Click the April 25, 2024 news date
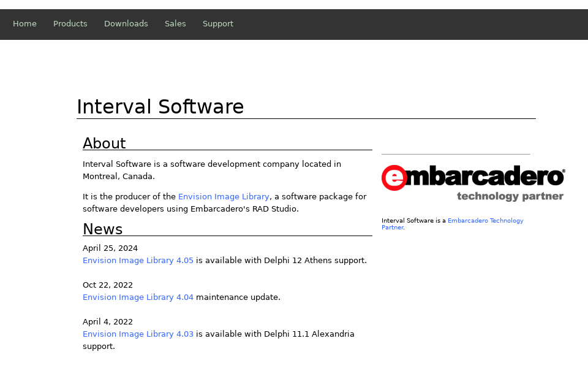588x368 pixels. point(110,248)
